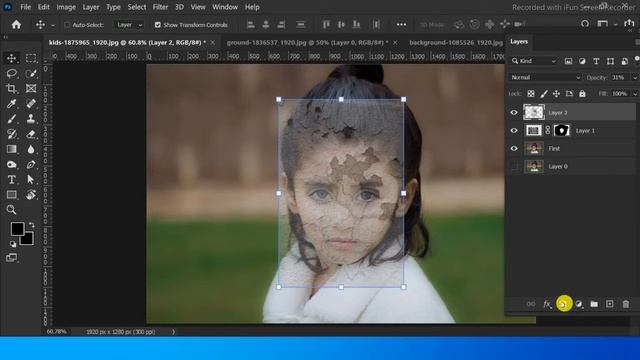Click the add layer mask icon
This screenshot has height=360, width=640.
click(x=564, y=304)
